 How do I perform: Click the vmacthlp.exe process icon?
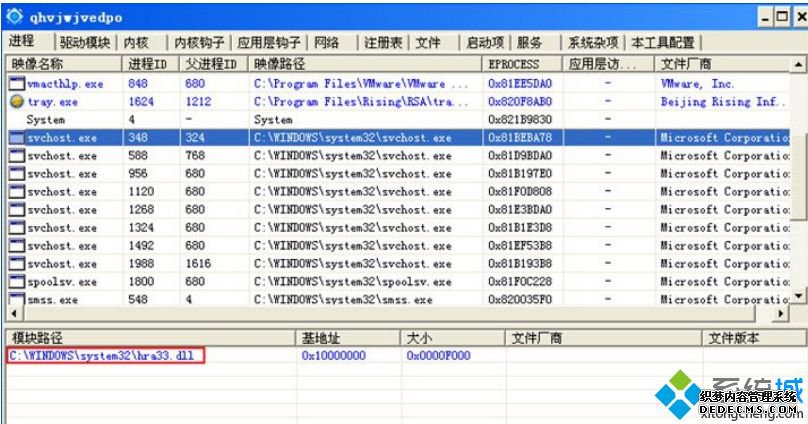coord(16,83)
